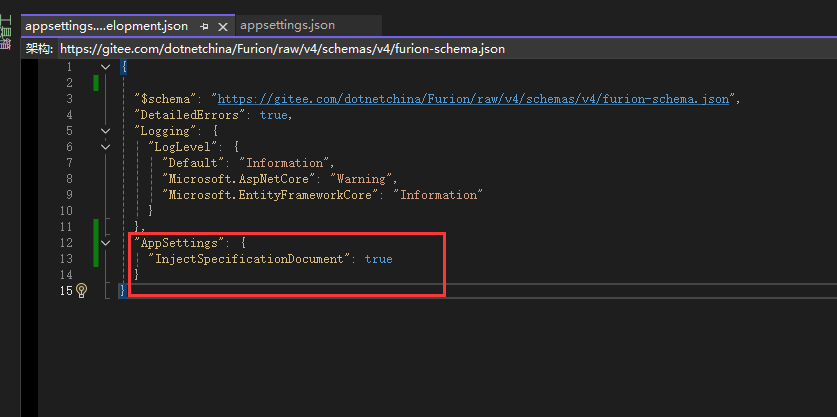Collapse the Logging section fold arrow
The height and width of the screenshot is (417, 837).
pos(106,131)
